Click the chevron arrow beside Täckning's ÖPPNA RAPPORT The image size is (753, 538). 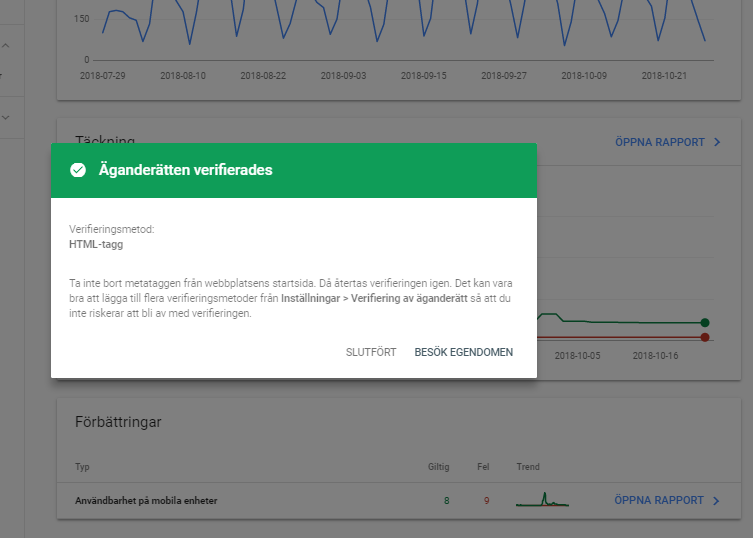(x=717, y=143)
